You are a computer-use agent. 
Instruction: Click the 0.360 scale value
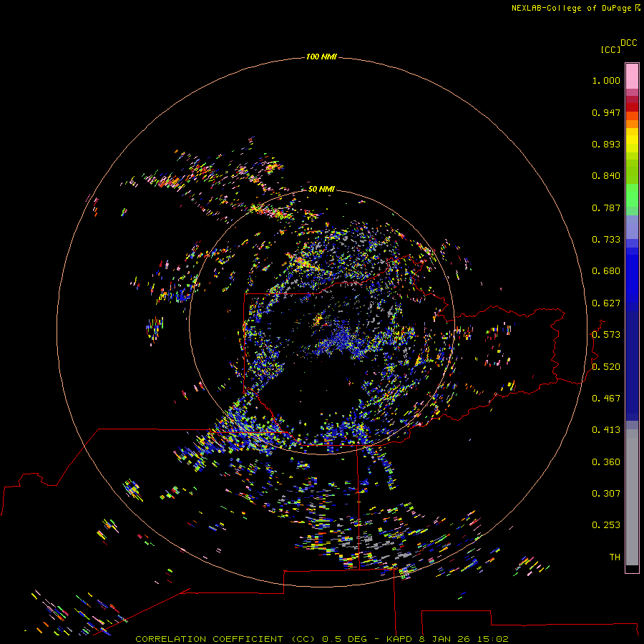(x=606, y=462)
